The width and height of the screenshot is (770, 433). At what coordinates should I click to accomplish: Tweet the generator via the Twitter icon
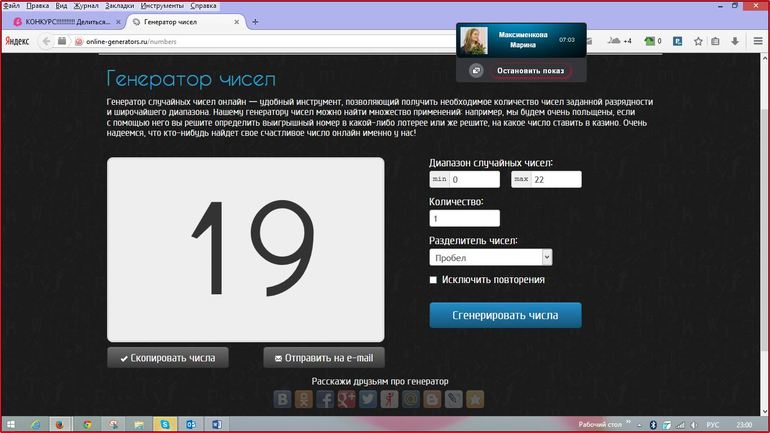point(368,399)
